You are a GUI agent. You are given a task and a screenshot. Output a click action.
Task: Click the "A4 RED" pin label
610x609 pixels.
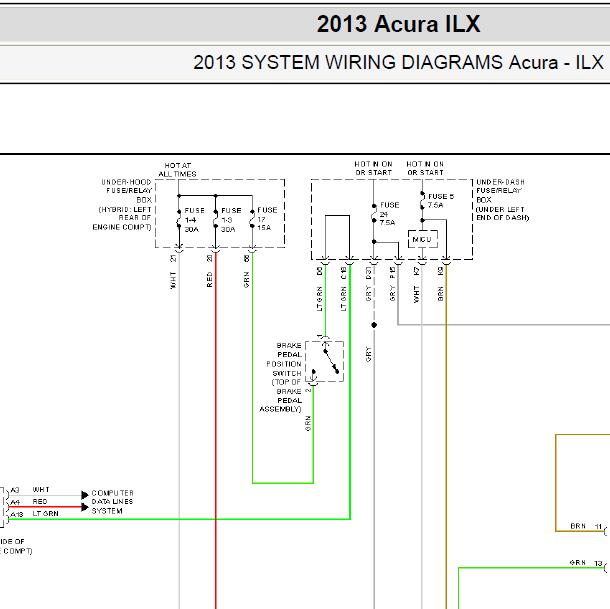pos(29,502)
